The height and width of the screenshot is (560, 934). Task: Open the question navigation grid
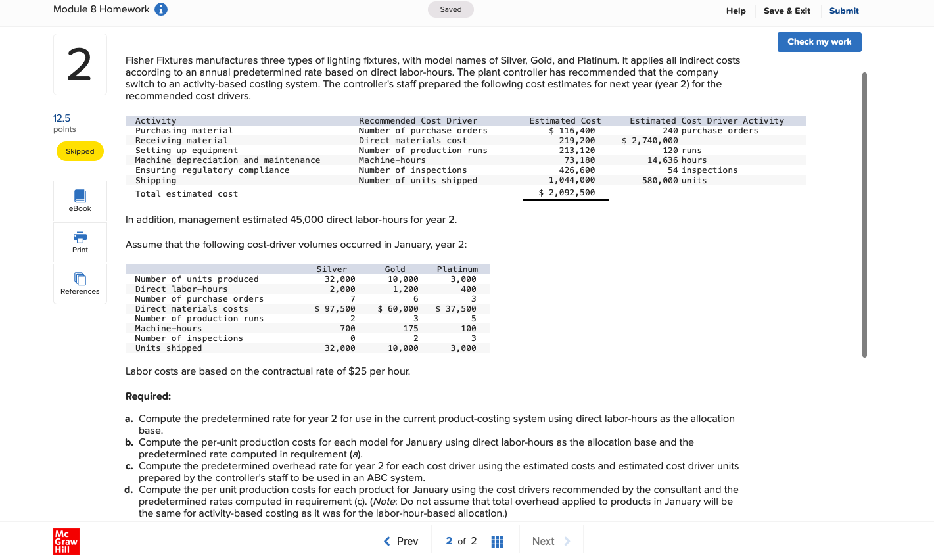(x=497, y=541)
